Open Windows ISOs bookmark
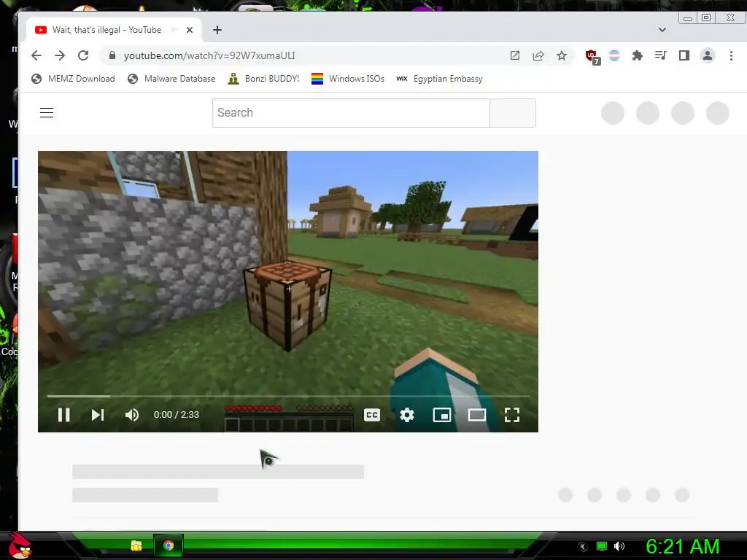Viewport: 747px width, 560px height. click(348, 79)
